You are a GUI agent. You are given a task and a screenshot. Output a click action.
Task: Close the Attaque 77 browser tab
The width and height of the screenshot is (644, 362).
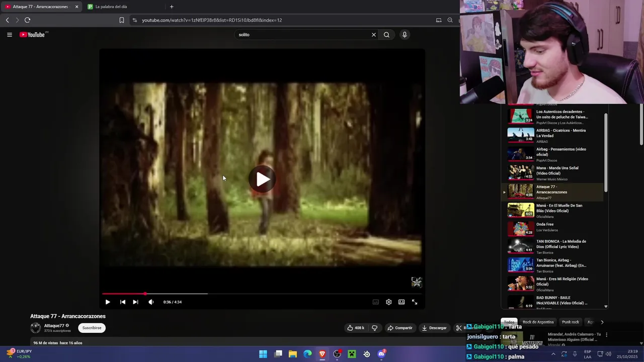point(76,7)
